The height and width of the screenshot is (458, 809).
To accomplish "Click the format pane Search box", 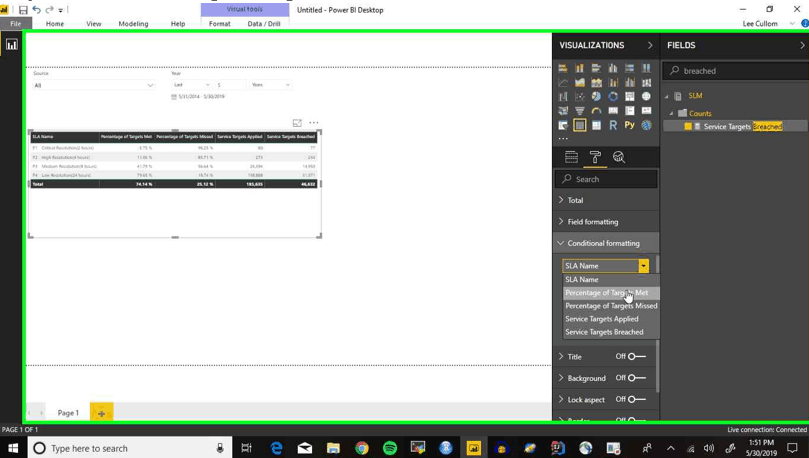I will (x=606, y=179).
